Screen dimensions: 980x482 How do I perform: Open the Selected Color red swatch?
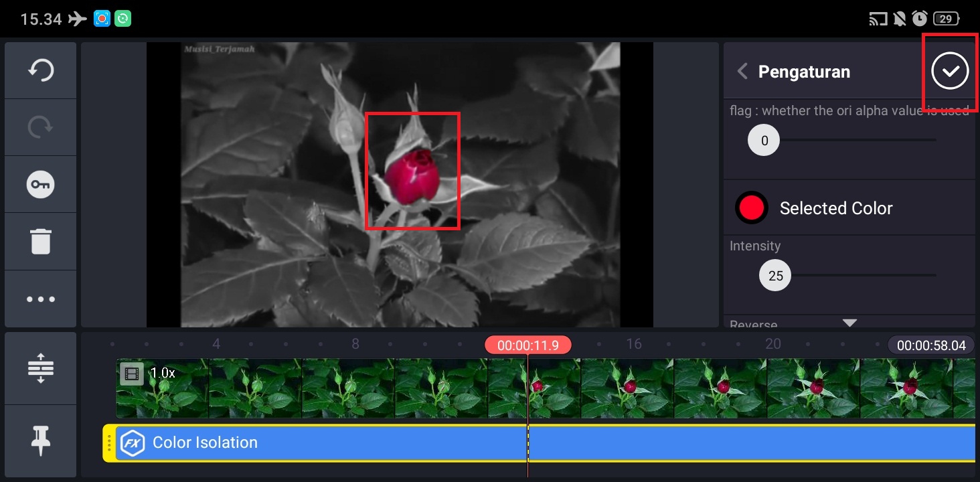point(751,208)
